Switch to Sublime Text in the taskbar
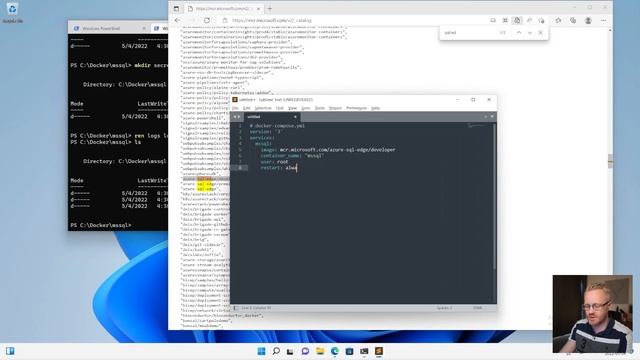 pyautogui.click(x=379, y=351)
